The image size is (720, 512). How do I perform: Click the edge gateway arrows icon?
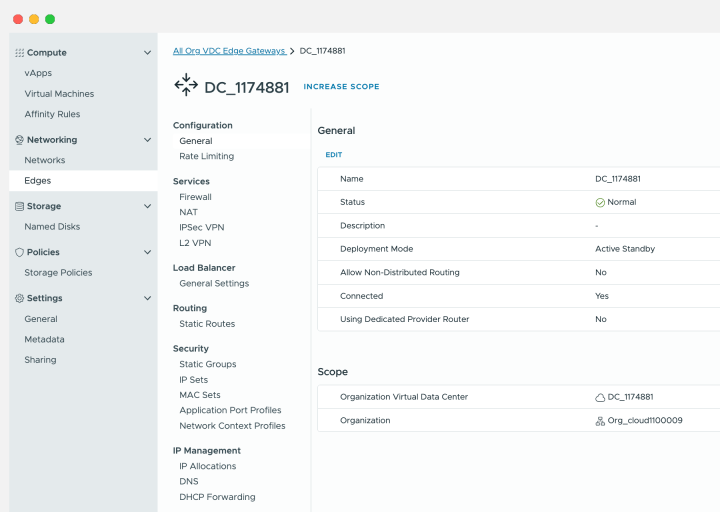pos(186,86)
